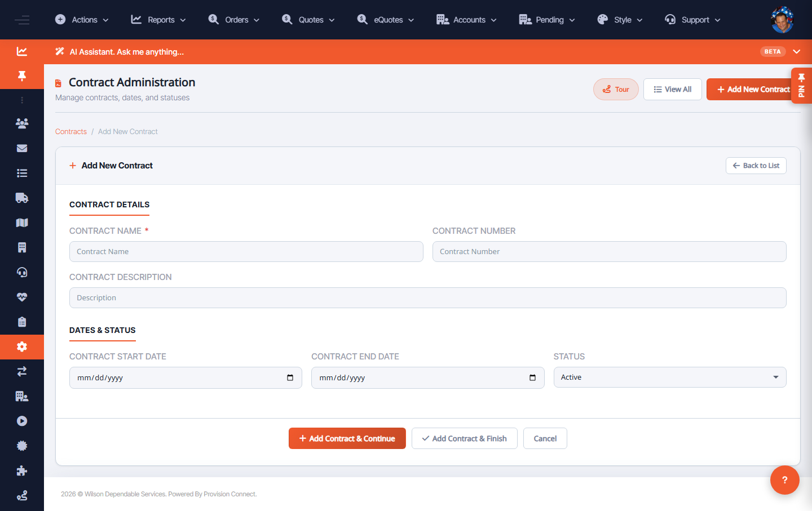Expand the Support menu

point(693,20)
